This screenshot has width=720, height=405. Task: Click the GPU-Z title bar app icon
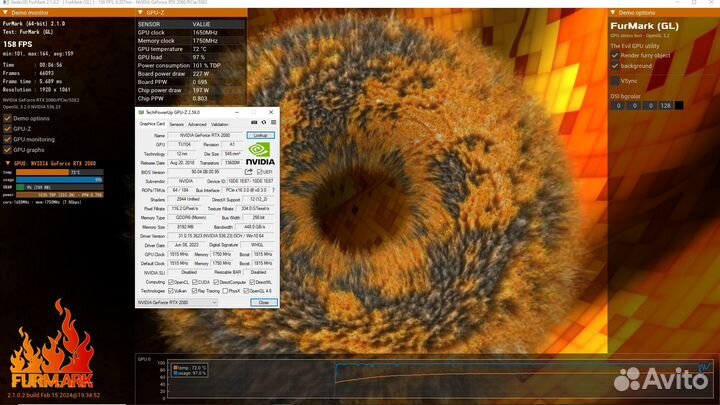141,112
